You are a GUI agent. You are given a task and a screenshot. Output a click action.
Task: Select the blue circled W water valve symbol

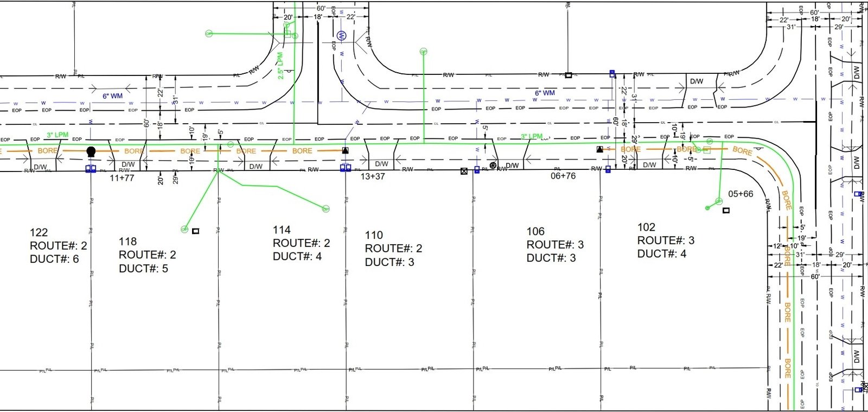click(341, 36)
